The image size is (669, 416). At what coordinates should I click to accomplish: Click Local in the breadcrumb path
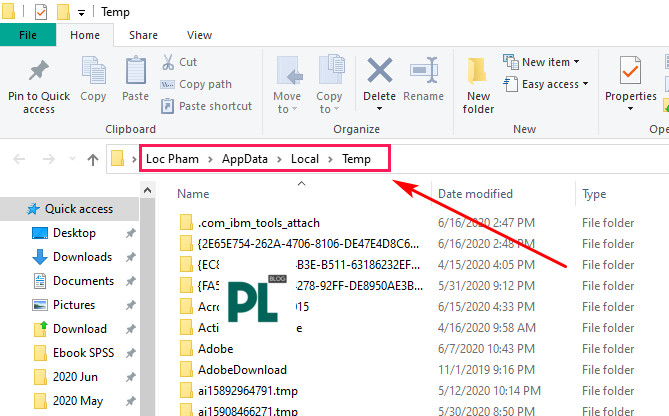(305, 159)
